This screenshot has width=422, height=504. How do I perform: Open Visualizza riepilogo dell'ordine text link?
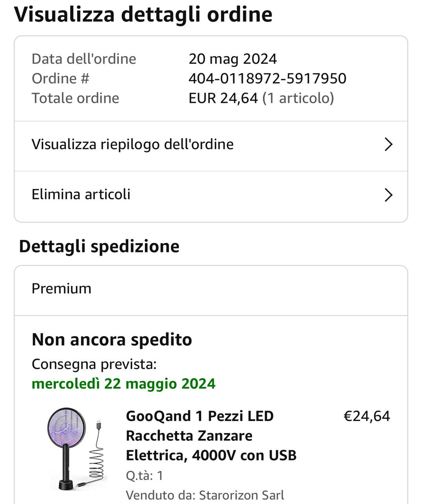[132, 145]
